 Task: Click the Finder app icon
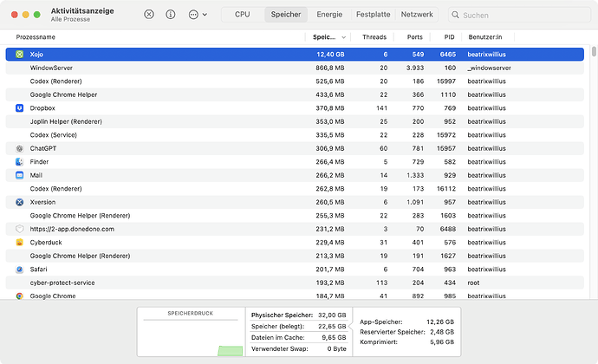[19, 162]
